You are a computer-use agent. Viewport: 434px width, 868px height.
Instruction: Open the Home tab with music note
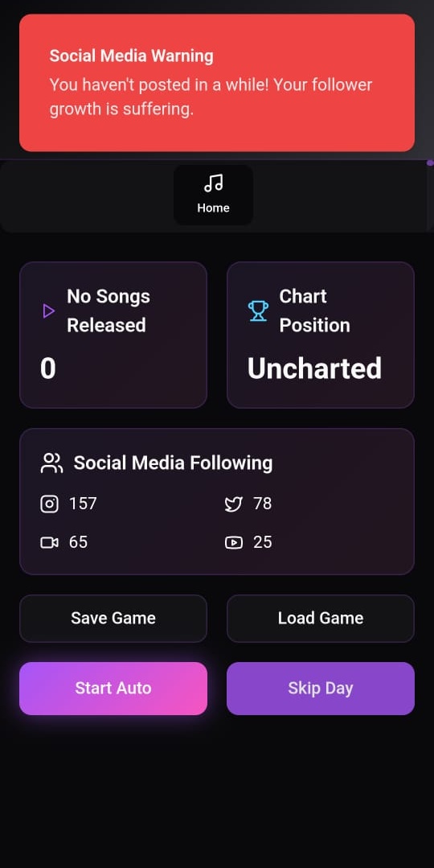(214, 195)
